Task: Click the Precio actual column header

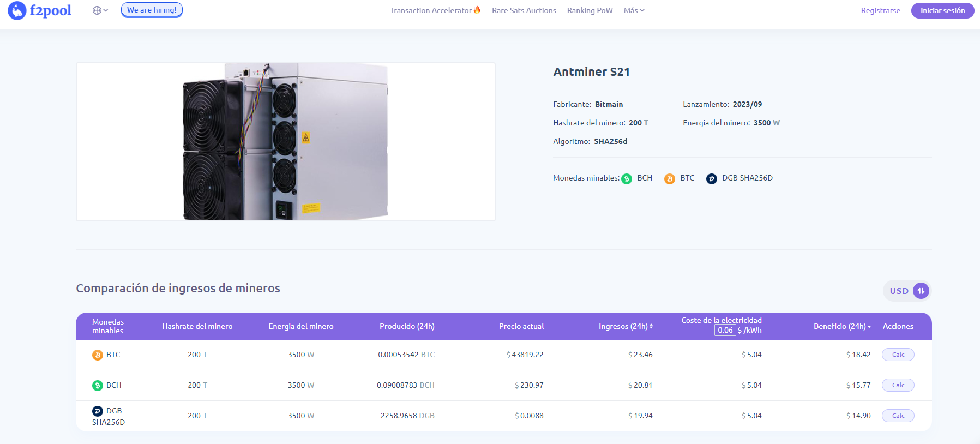Action: [x=521, y=326]
